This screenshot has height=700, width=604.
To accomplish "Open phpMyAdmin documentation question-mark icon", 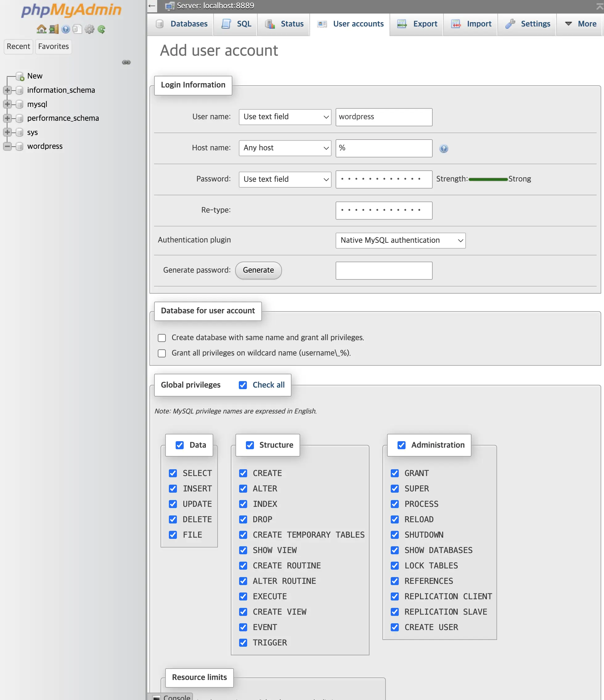I will [x=66, y=29].
